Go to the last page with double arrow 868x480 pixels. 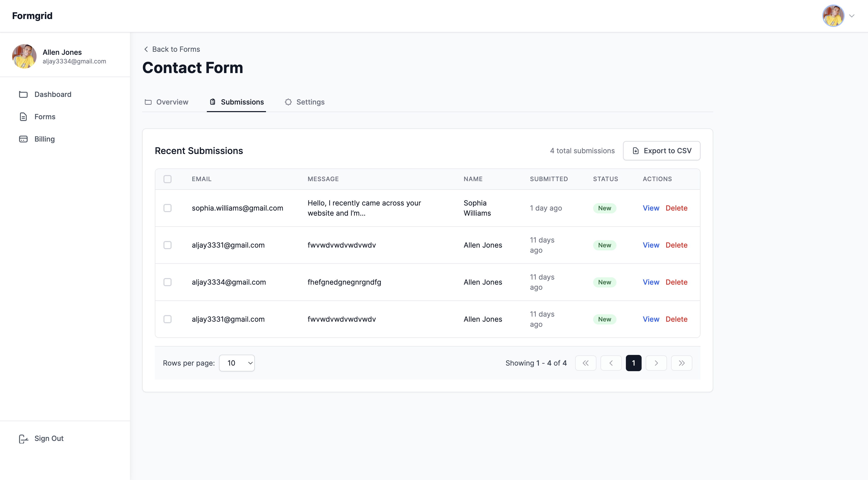coord(681,363)
